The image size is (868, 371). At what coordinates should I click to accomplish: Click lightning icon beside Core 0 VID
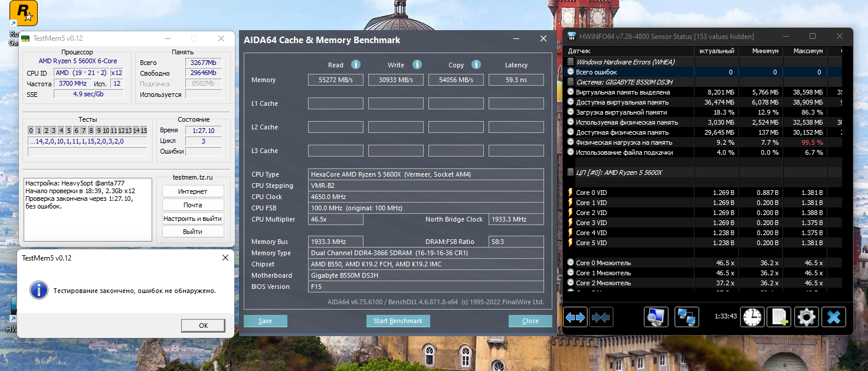pos(570,193)
